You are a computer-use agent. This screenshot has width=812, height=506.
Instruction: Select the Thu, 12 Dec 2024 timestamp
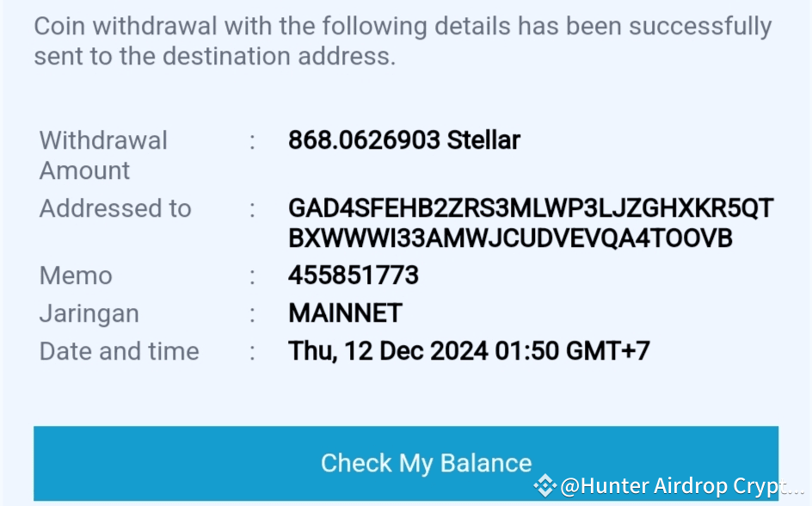pos(469,351)
